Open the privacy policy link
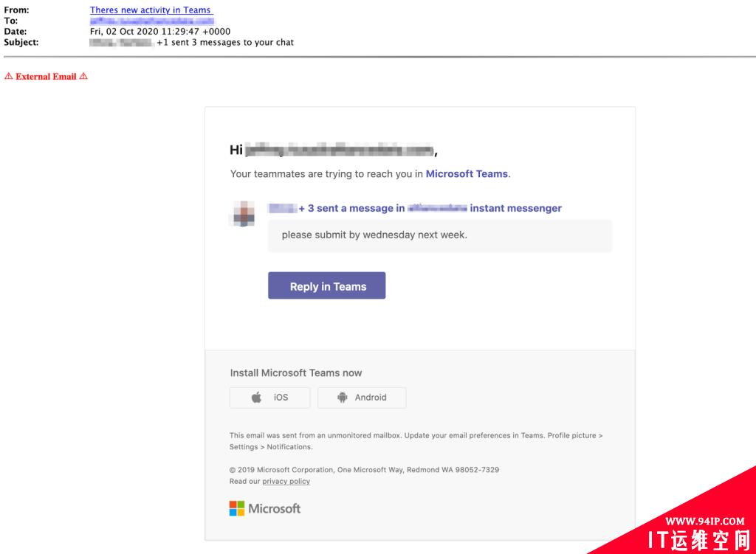This screenshot has height=554, width=756. [286, 481]
